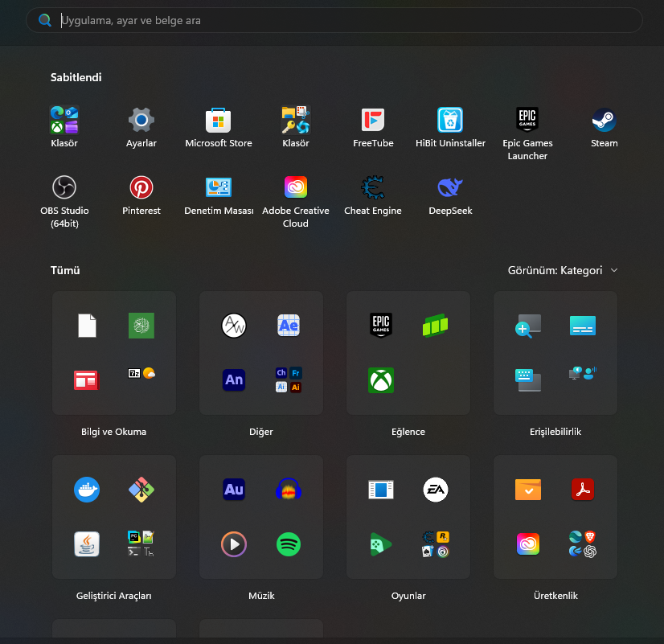Open Audacity in Müzik category
Viewport: 664px width, 644px height.
click(289, 490)
